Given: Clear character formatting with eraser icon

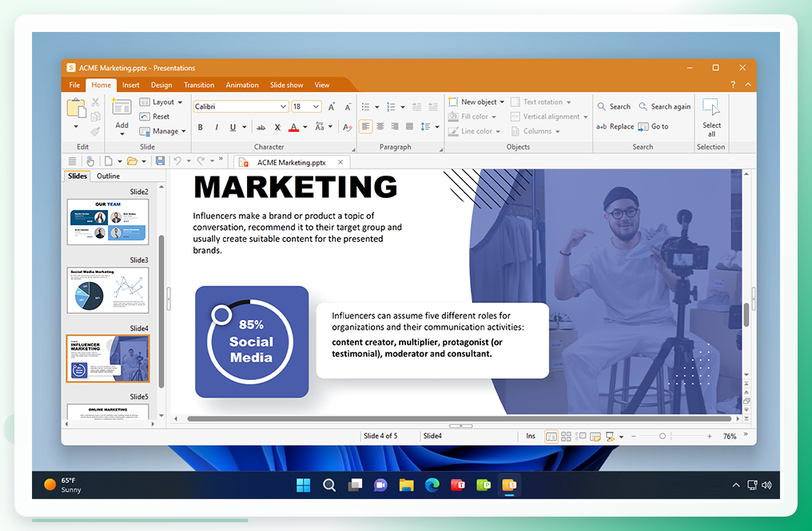Looking at the screenshot, I should [347, 127].
